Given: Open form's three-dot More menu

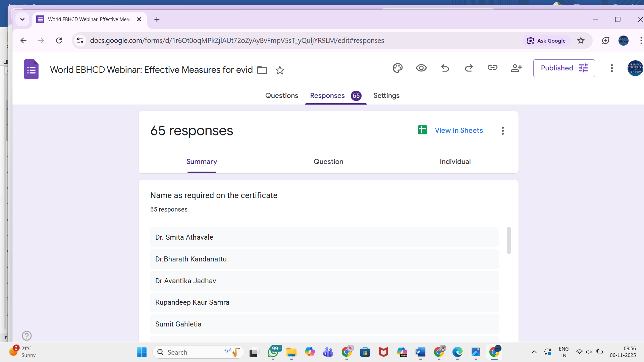Looking at the screenshot, I should tap(612, 68).
